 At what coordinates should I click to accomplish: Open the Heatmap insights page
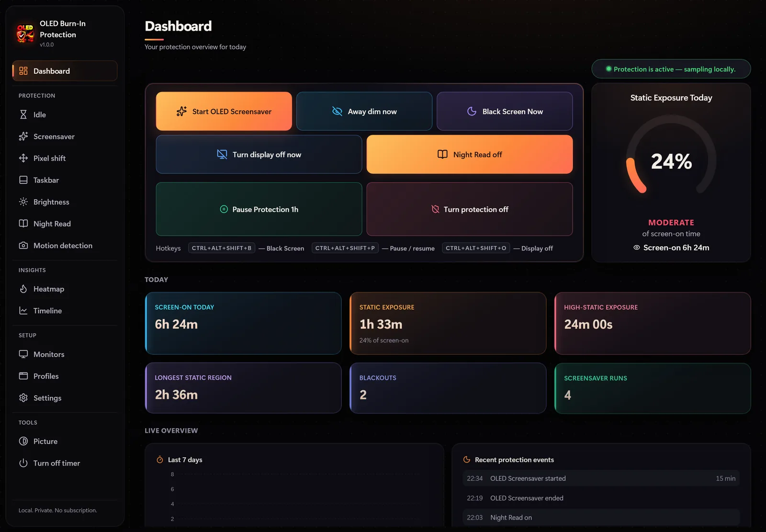click(x=65, y=289)
